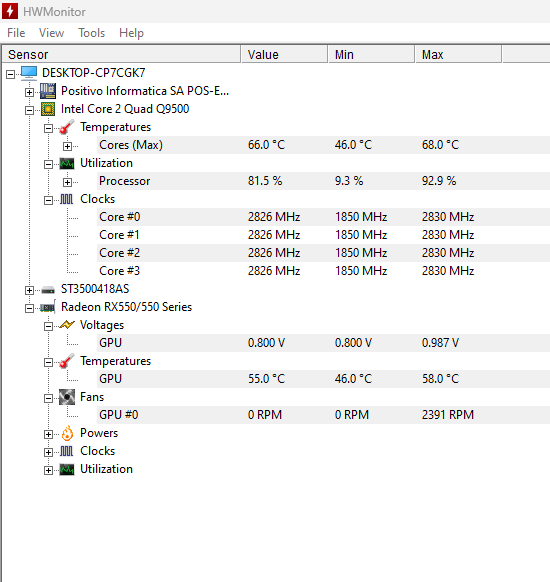Expand the Positivo Informatica motherboard node
Viewport: 550px width, 582px height.
(x=29, y=92)
